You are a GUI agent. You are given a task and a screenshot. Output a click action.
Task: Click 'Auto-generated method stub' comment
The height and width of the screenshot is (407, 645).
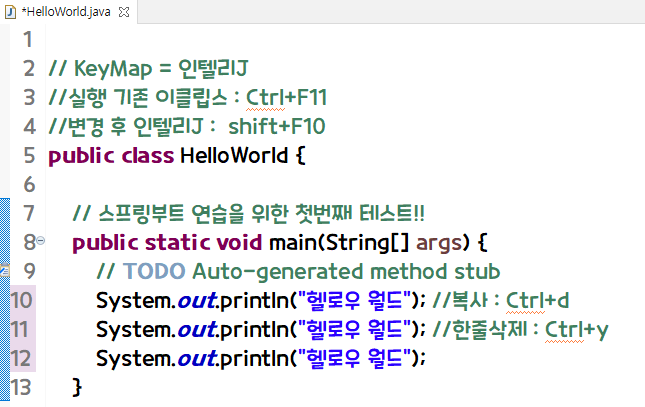346,272
